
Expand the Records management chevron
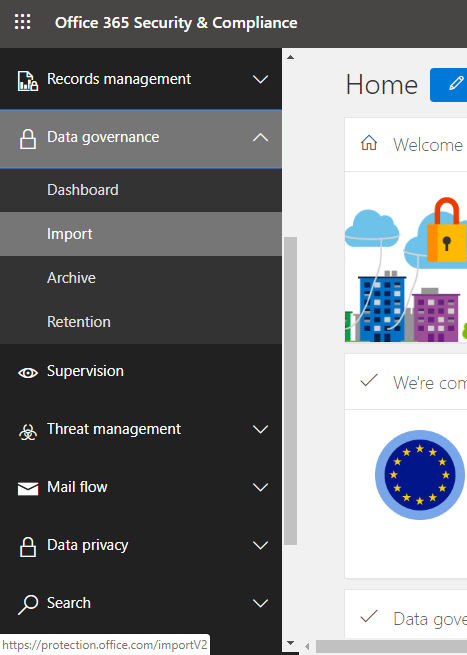pos(260,79)
